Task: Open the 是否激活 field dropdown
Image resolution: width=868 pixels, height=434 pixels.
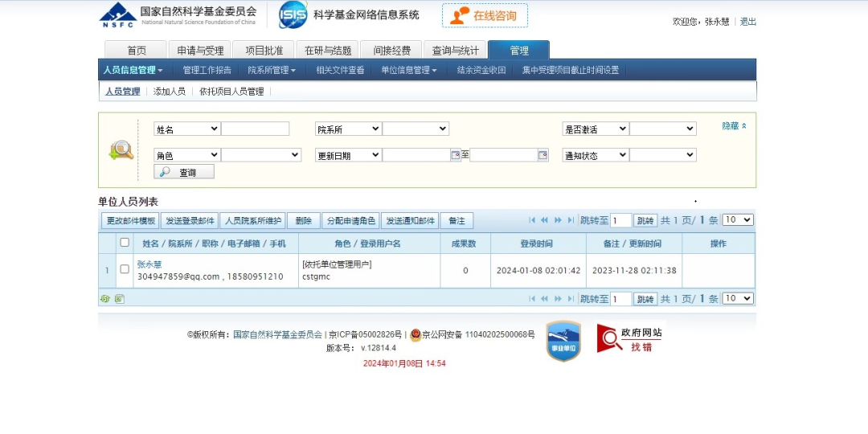Action: 595,129
